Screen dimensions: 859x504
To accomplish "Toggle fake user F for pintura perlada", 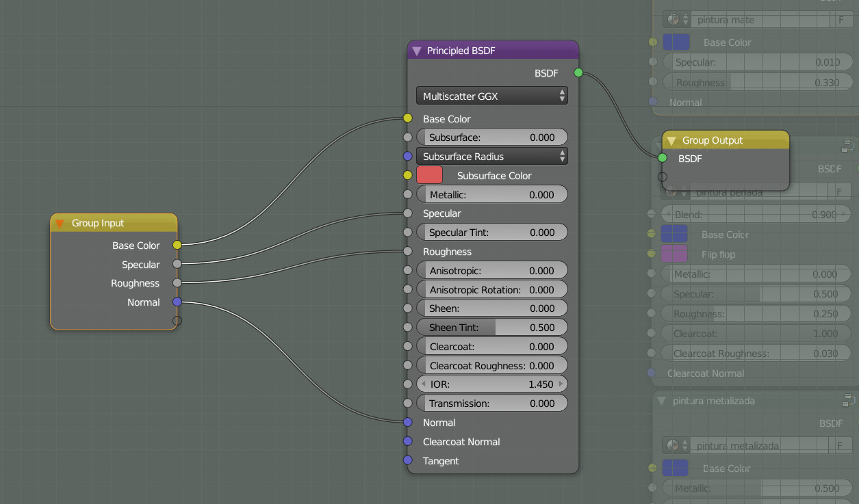I will [841, 193].
